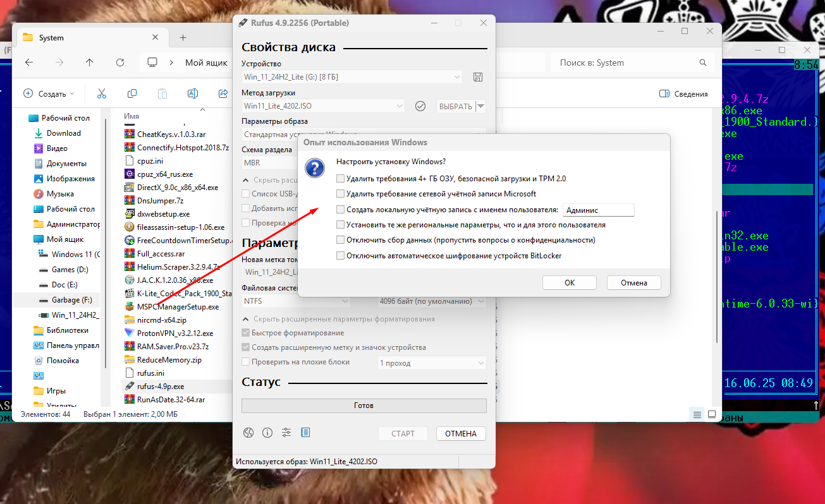825x504 pixels.
Task: Select file DnsJumper.7z
Action: (x=160, y=200)
